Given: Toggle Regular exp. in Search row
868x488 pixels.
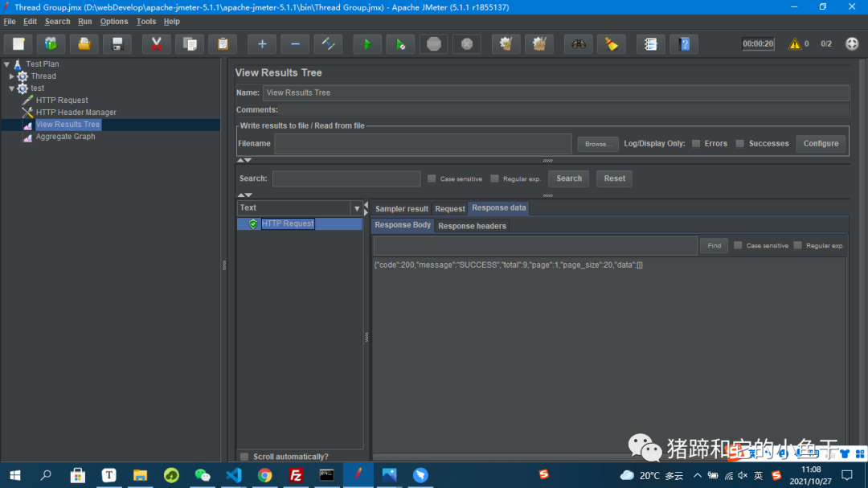Looking at the screenshot, I should (x=494, y=178).
